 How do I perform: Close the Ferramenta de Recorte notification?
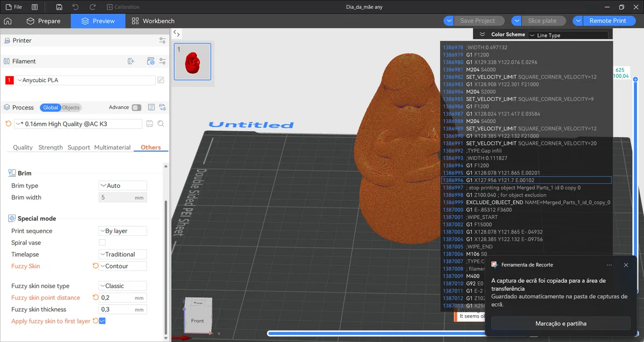click(626, 265)
